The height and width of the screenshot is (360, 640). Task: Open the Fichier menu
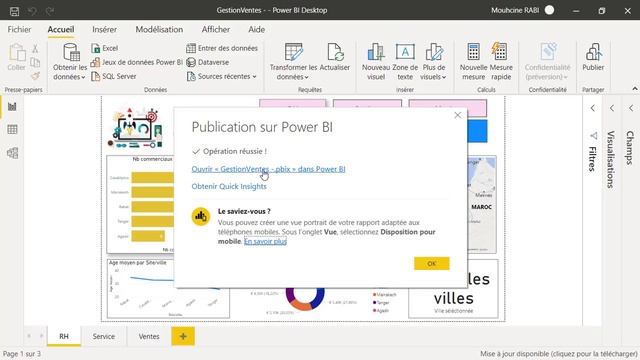(x=19, y=29)
